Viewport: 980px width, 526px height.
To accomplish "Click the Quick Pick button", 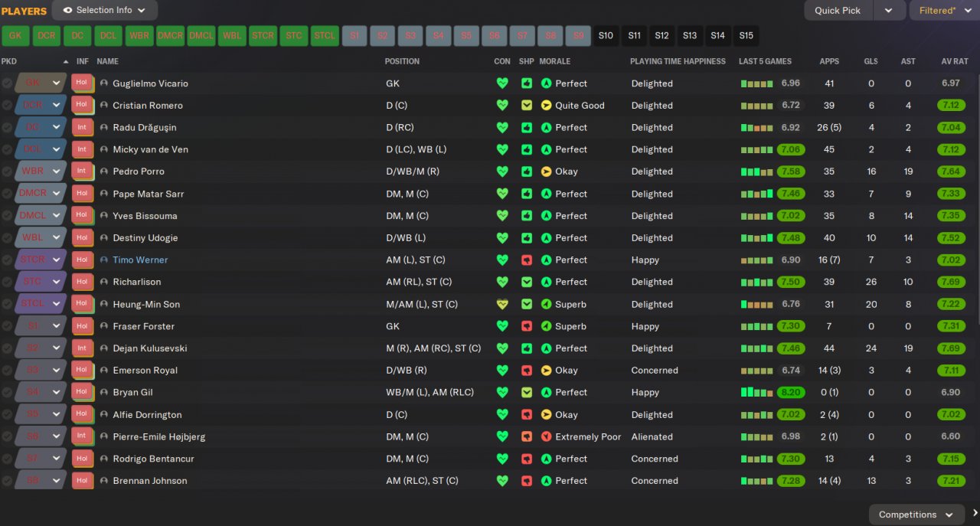I will coord(838,11).
